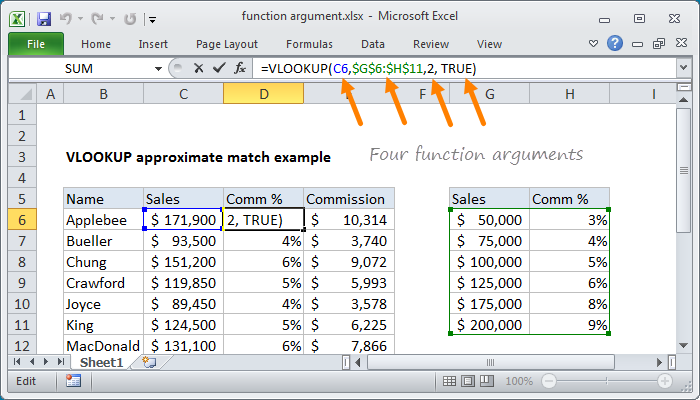Click the zoom slider track
This screenshot has width=700, height=400.
point(607,381)
